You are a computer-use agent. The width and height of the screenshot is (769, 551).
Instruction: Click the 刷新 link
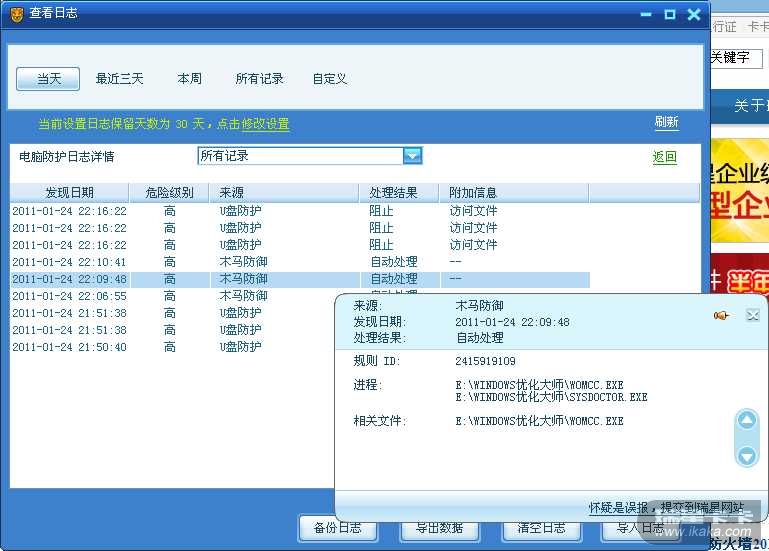click(666, 122)
